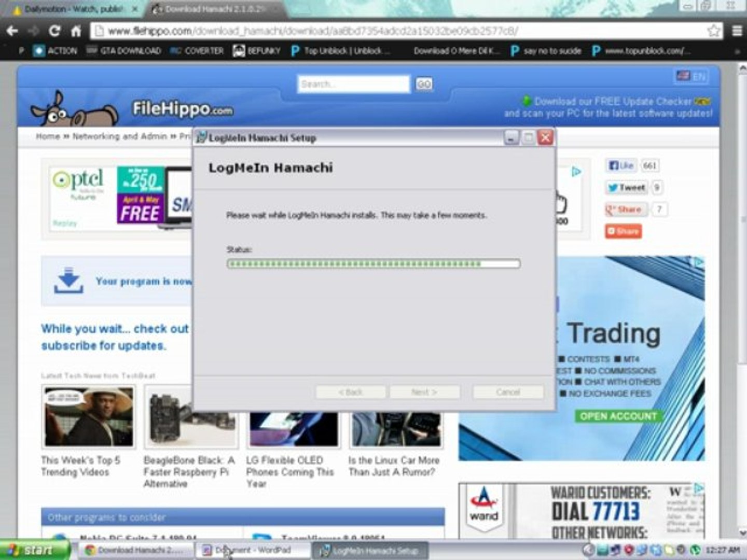
Task: Open the Windows start button
Action: click(x=34, y=550)
